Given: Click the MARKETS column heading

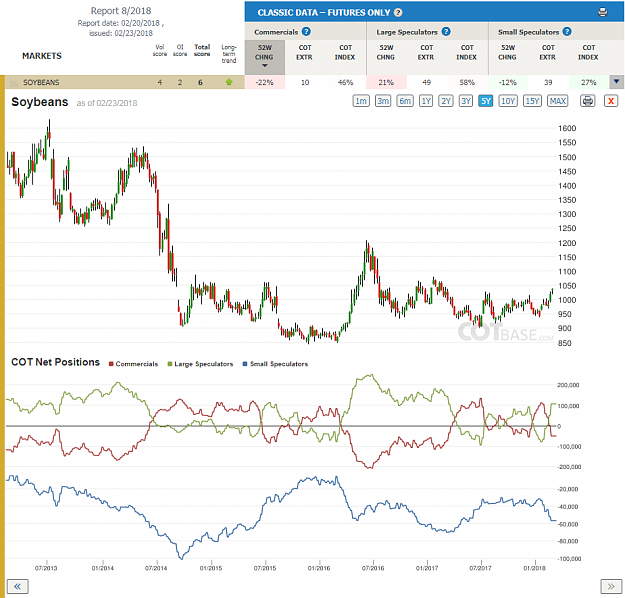Looking at the screenshot, I should click(x=42, y=56).
